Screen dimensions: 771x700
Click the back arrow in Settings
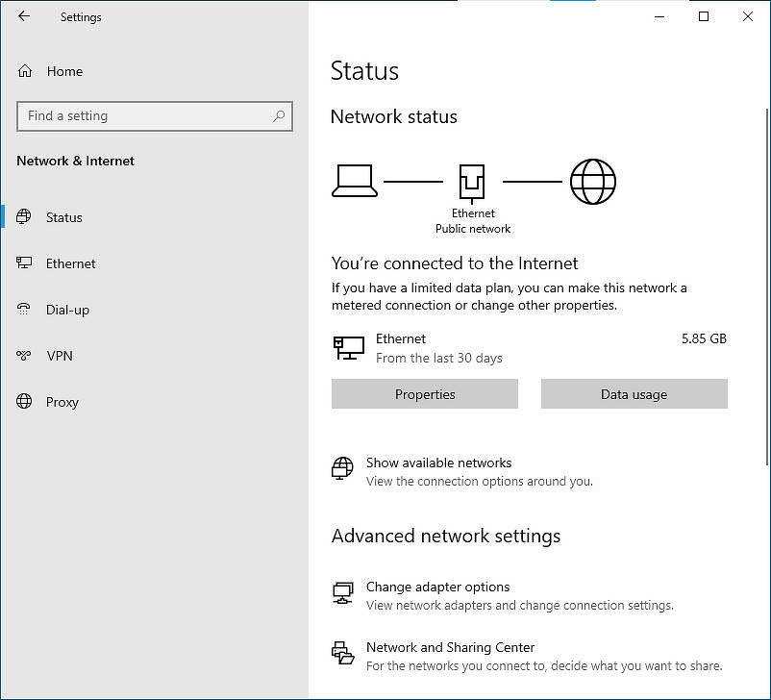coord(24,16)
